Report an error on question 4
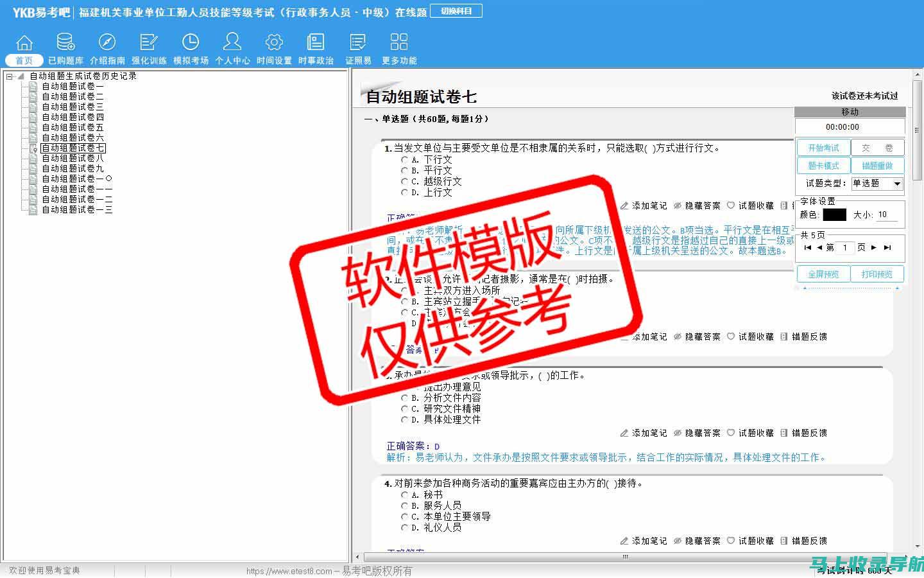The image size is (924, 578). 803,541
